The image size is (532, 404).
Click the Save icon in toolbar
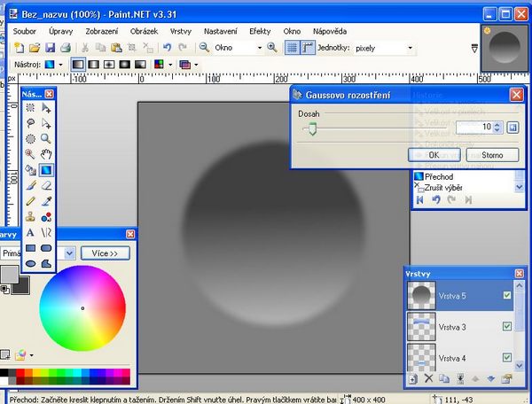51,47
